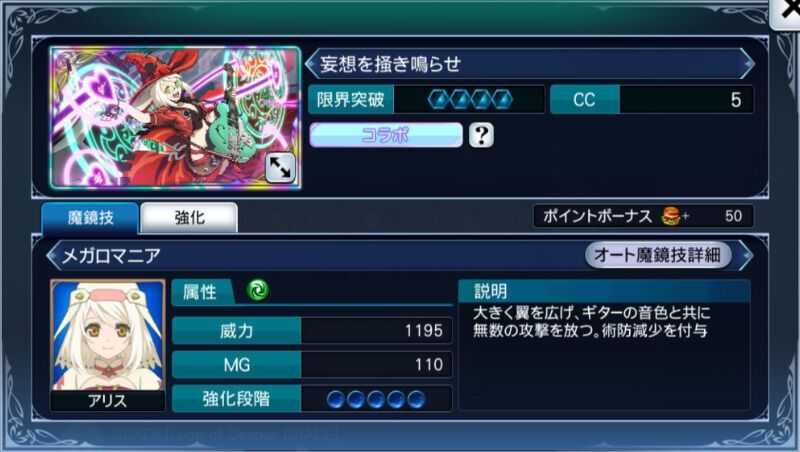The image size is (800, 452).
Task: Click left arrow beside メガロマニア
Action: click(x=53, y=255)
